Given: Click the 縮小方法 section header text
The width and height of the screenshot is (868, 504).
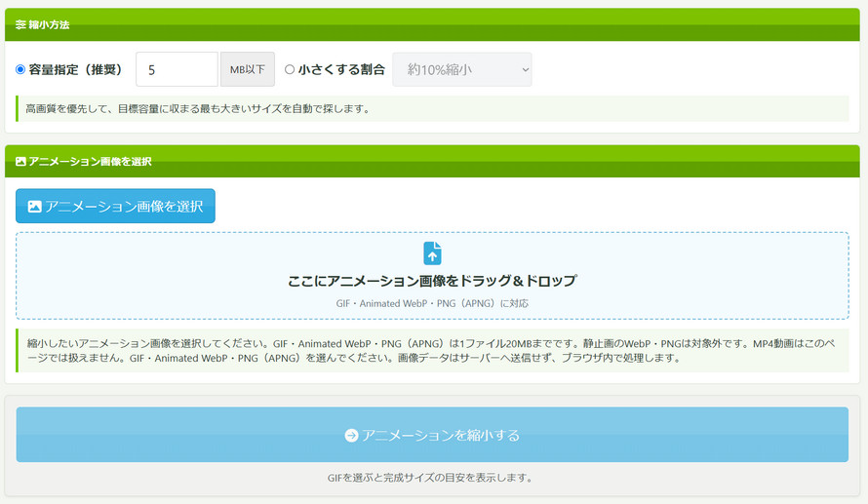Looking at the screenshot, I should click(50, 25).
